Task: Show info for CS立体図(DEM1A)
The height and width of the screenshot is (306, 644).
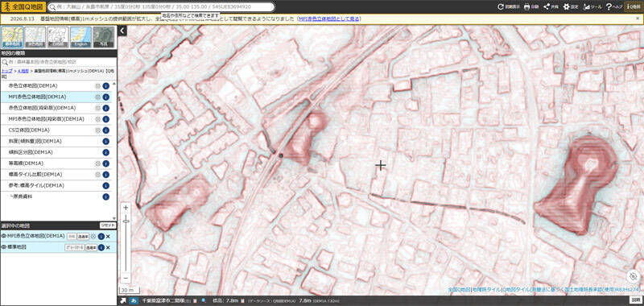Action: point(106,130)
